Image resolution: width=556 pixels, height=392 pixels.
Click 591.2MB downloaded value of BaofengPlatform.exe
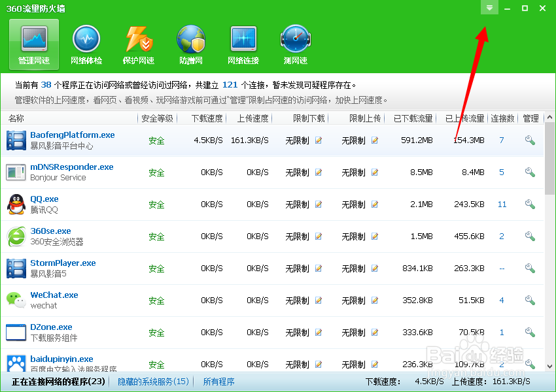417,140
